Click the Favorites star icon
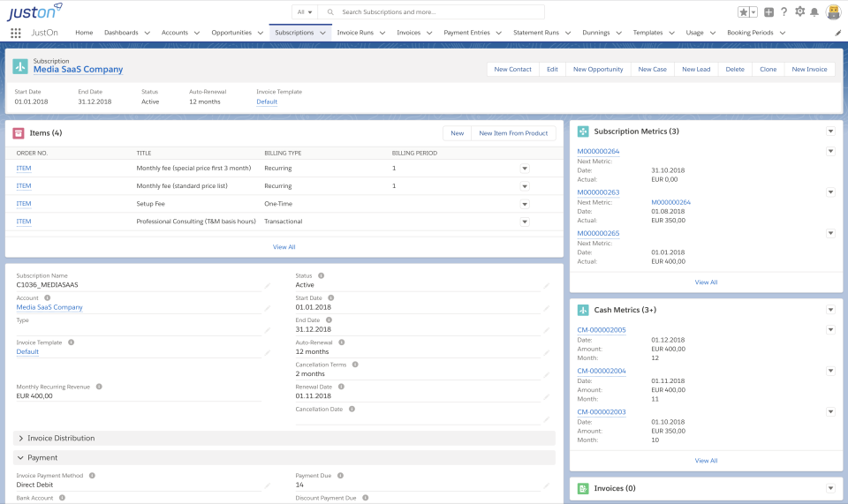Image resolution: width=848 pixels, height=504 pixels. [744, 11]
